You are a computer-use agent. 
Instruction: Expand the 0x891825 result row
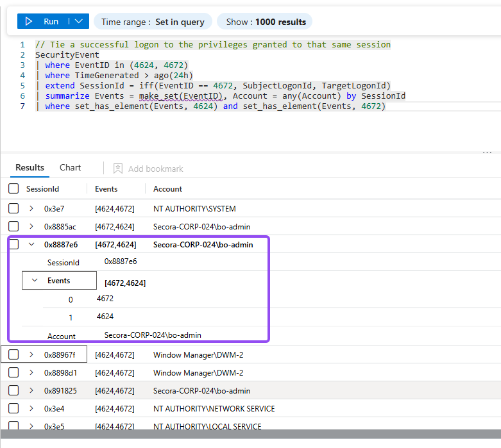click(x=31, y=390)
